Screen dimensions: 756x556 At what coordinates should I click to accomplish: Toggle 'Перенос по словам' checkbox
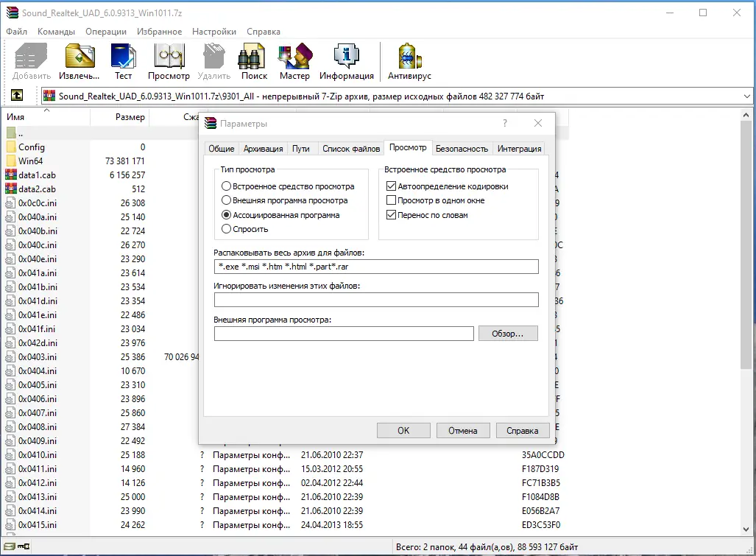(x=391, y=215)
